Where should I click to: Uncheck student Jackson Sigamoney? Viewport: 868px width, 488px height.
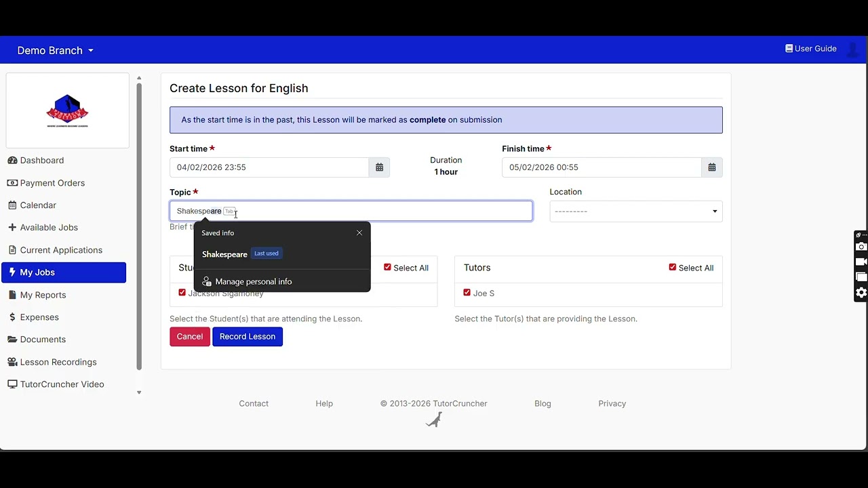click(x=182, y=293)
